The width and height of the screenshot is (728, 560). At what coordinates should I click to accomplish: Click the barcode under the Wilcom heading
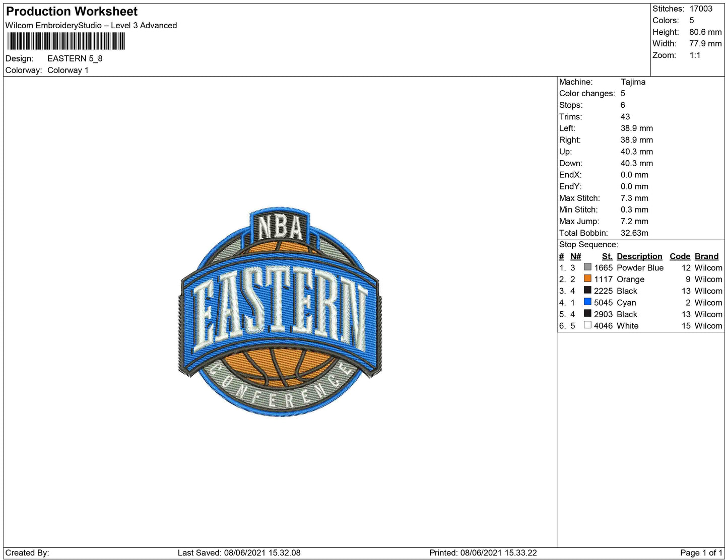tap(66, 41)
